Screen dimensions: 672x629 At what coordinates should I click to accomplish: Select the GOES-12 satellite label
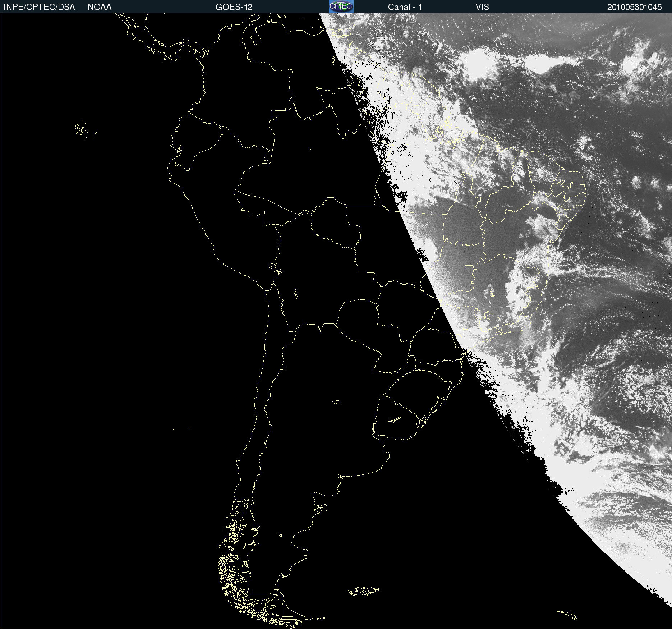(234, 7)
